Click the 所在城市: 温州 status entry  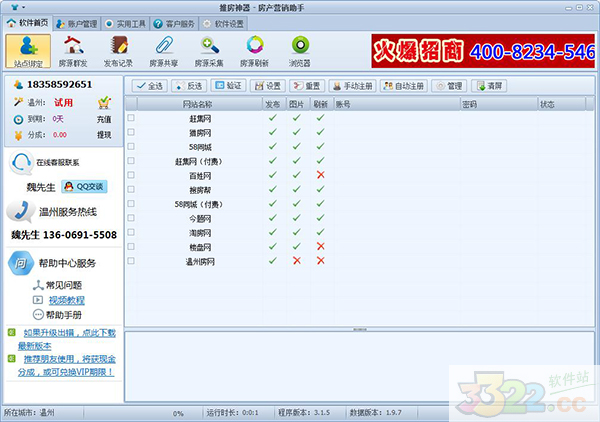click(x=29, y=413)
